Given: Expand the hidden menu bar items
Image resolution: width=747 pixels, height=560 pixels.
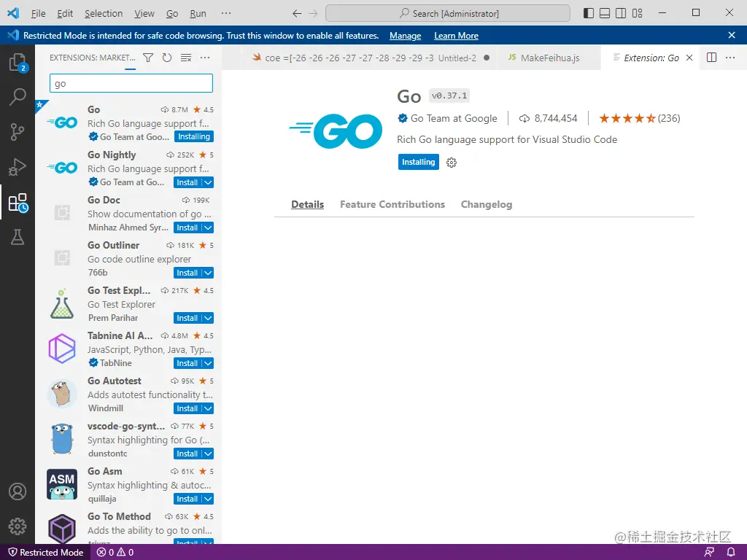Looking at the screenshot, I should click(226, 13).
